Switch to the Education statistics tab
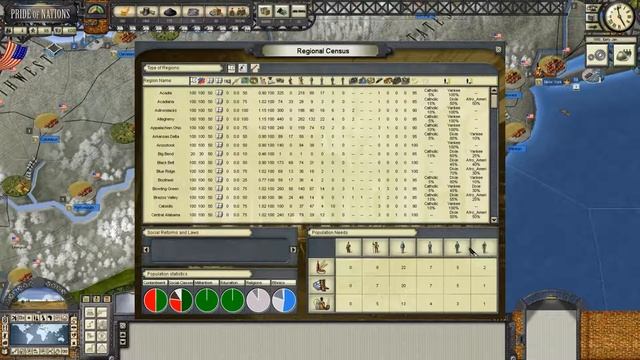Image resolution: width=640 pixels, height=360 pixels. 231,282
